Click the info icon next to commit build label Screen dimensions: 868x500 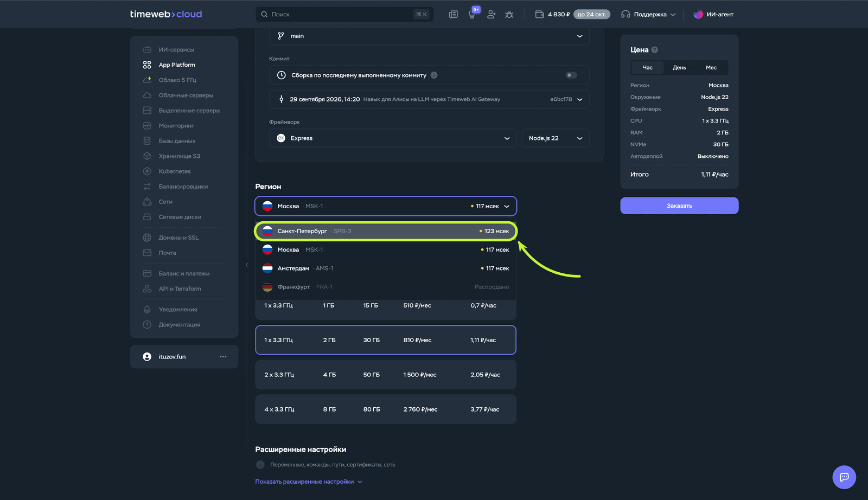tap(434, 75)
